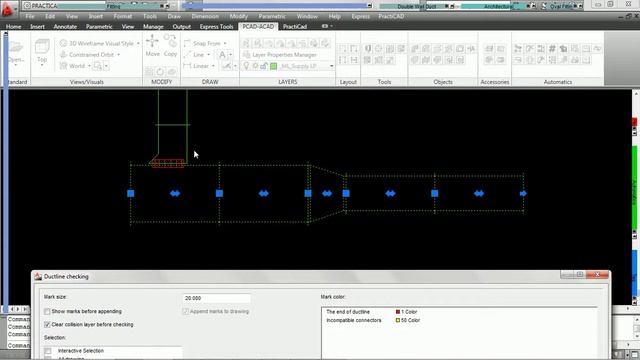Image resolution: width=640 pixels, height=360 pixels.
Task: Click the MODIFY panel title
Action: [162, 82]
